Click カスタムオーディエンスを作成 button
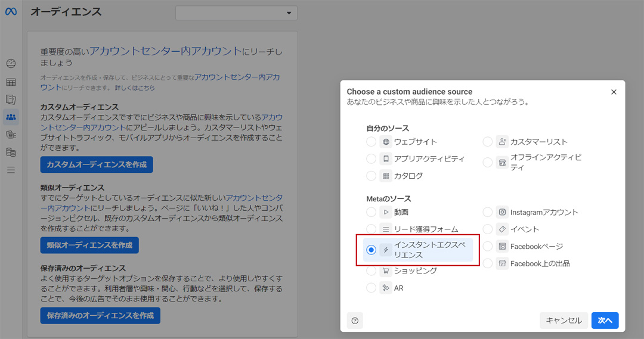 (97, 164)
